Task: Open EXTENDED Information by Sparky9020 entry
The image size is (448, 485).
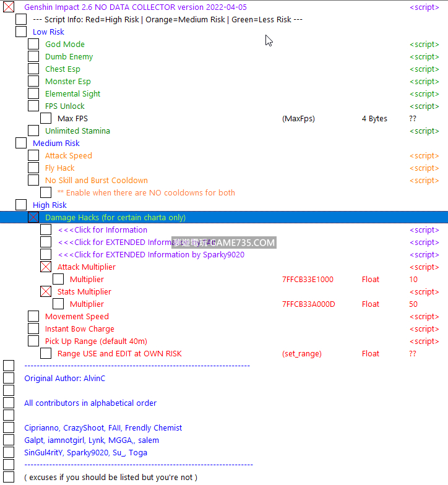Action: tap(150, 255)
